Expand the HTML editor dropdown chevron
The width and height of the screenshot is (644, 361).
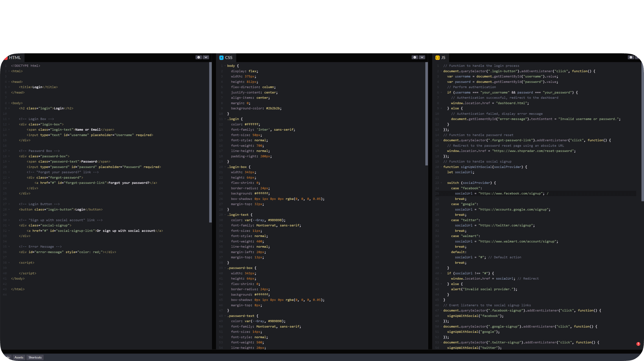coord(206,57)
